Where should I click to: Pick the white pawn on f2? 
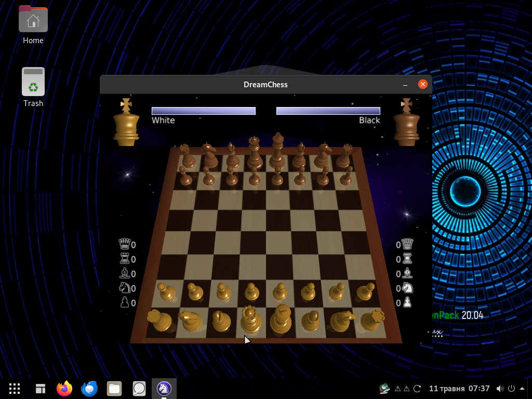tap(308, 292)
